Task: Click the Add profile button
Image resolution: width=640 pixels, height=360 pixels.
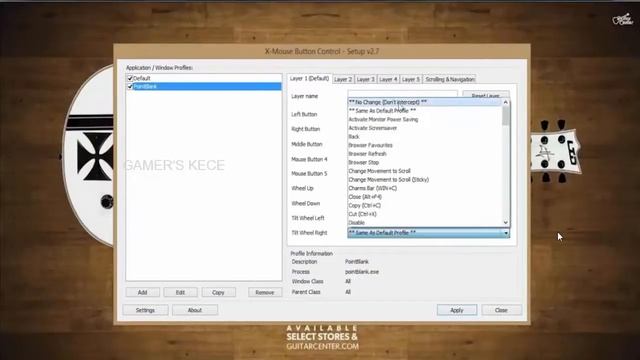Action: click(142, 292)
